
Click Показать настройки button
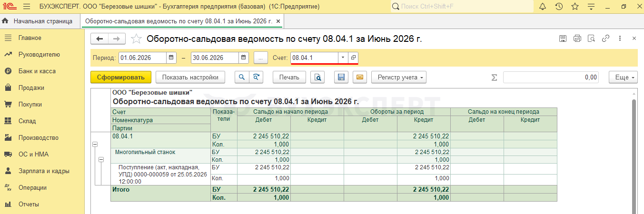(190, 77)
